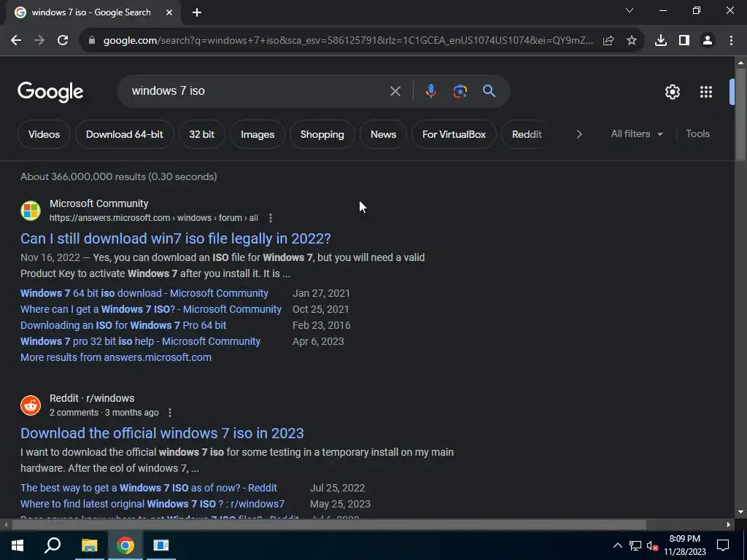The width and height of the screenshot is (747, 560).
Task: Open the taskbar app beside Chrome
Action: pyautogui.click(x=161, y=545)
